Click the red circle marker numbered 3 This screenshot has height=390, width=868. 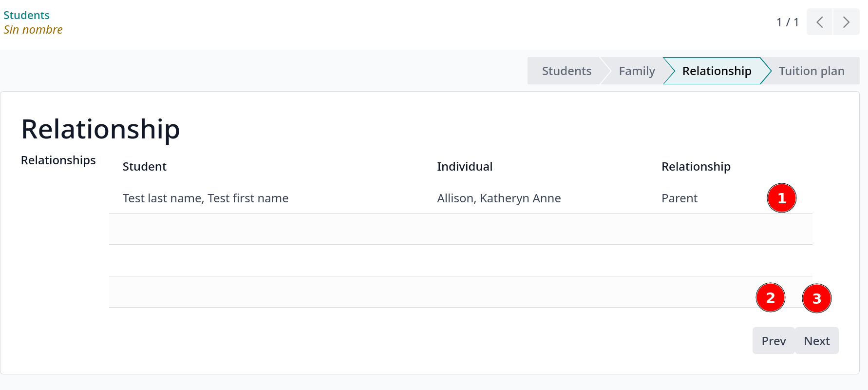816,299
